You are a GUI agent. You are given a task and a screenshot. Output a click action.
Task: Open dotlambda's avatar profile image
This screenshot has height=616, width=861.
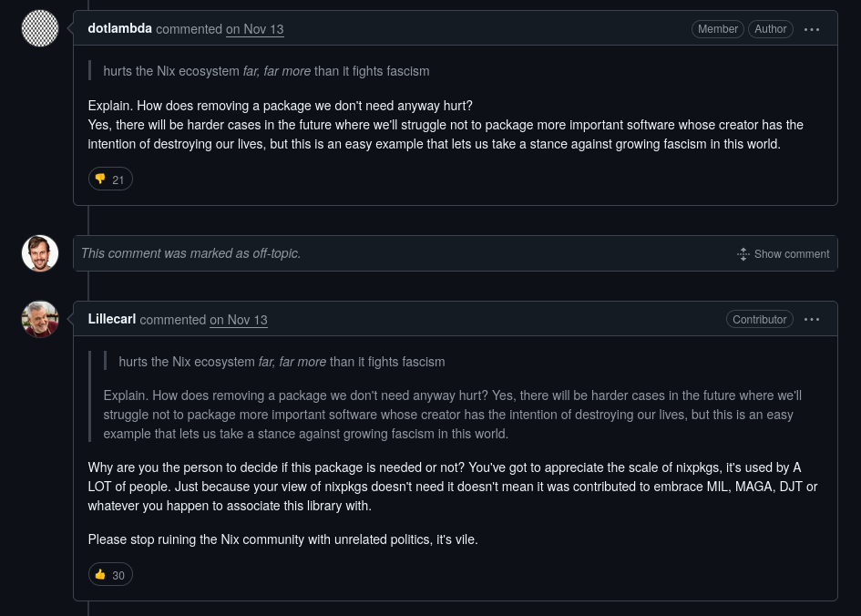(40, 28)
